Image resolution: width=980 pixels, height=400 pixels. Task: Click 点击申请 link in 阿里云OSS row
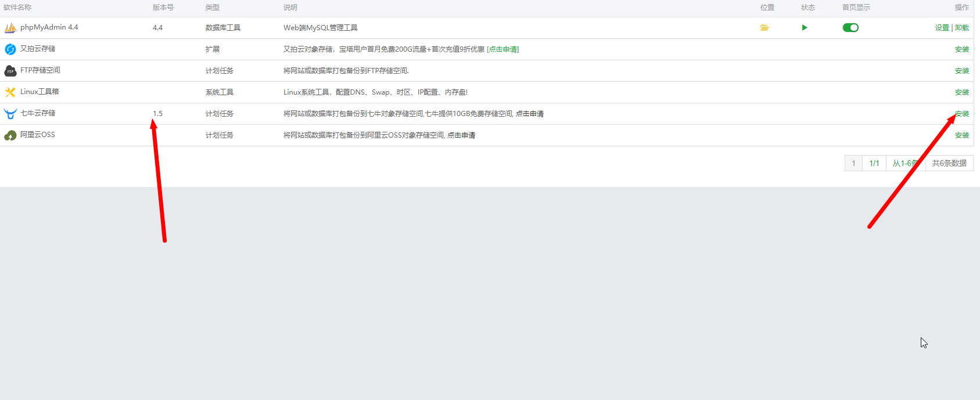tap(461, 135)
